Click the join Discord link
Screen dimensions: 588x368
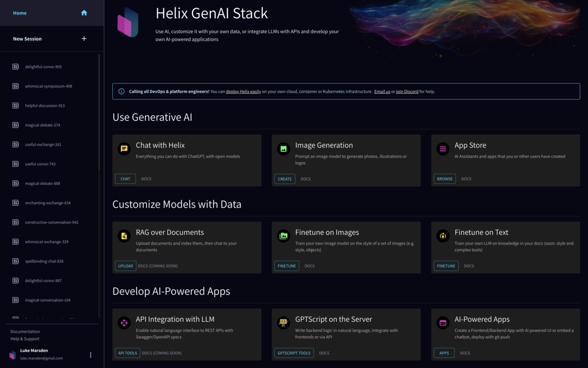click(x=407, y=91)
